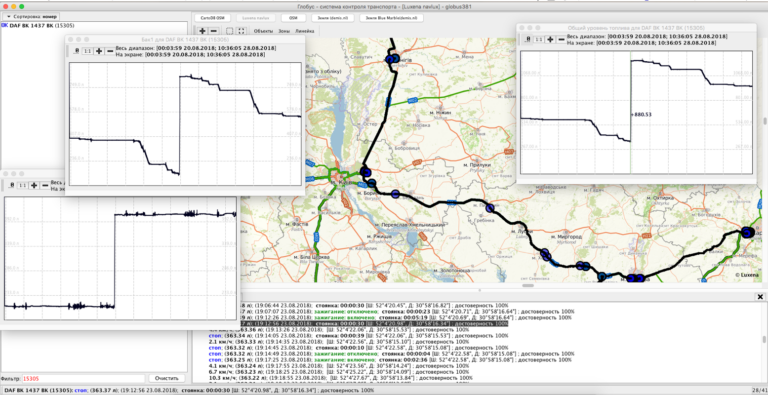Screen dimensions: 768x395
Task: Click the Очистить filter button
Action: click(x=167, y=378)
